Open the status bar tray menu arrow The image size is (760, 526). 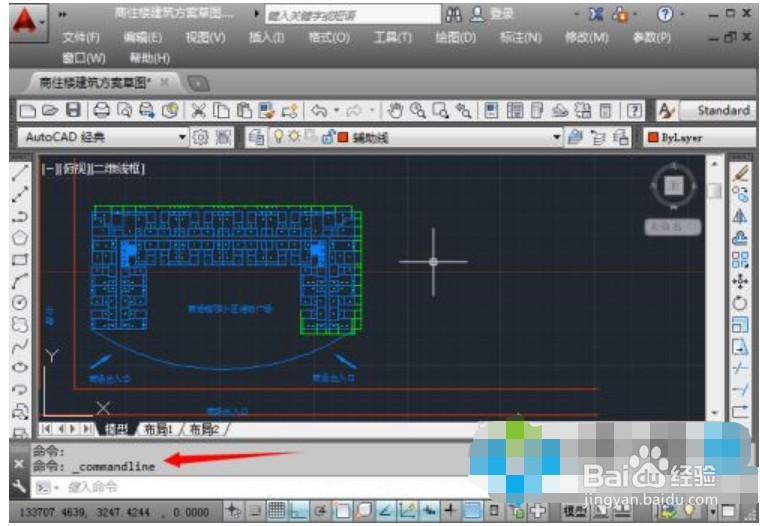click(712, 511)
